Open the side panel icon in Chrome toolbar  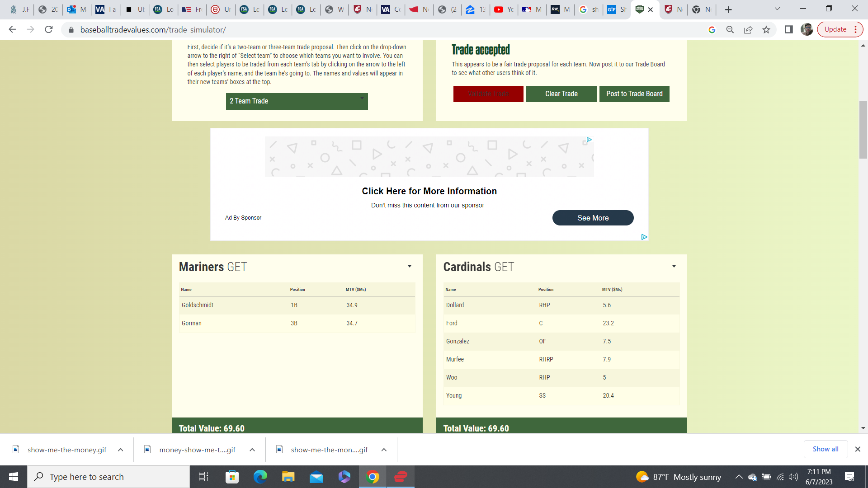pos(789,29)
